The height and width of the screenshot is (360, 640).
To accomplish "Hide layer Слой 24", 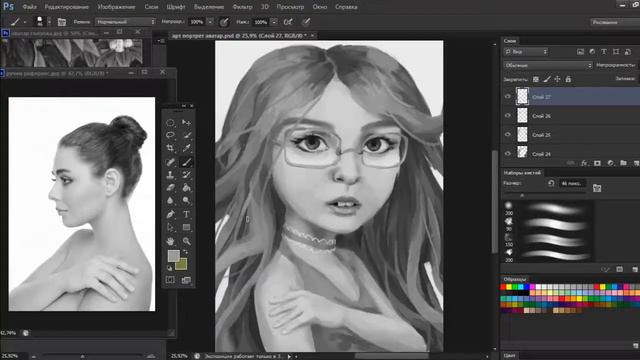I will [508, 153].
